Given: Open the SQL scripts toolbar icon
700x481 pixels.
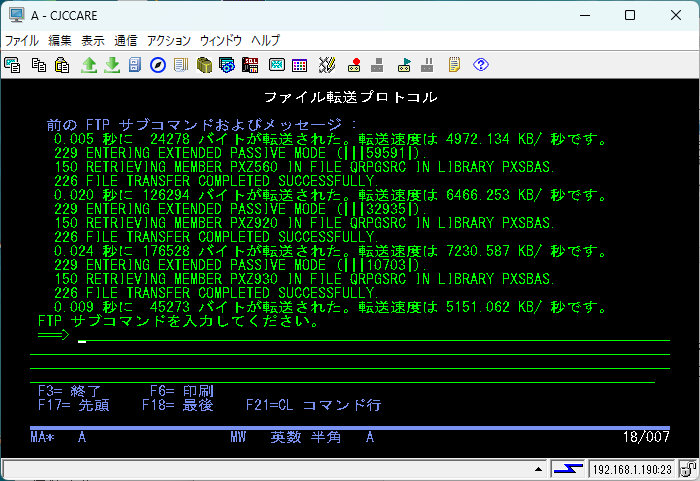Looking at the screenshot, I should point(250,65).
